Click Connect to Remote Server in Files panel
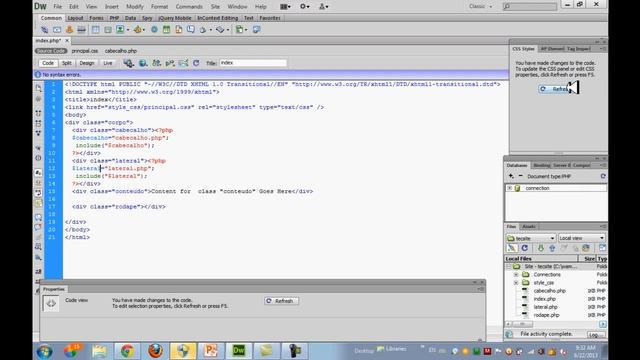Image resolution: width=640 pixels, height=360 pixels. pyautogui.click(x=511, y=248)
